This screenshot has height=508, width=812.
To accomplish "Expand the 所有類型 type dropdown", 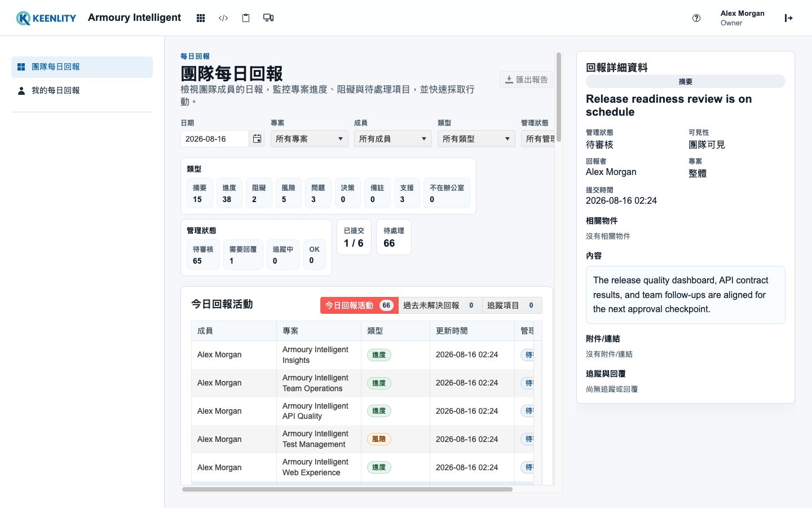I will [476, 139].
